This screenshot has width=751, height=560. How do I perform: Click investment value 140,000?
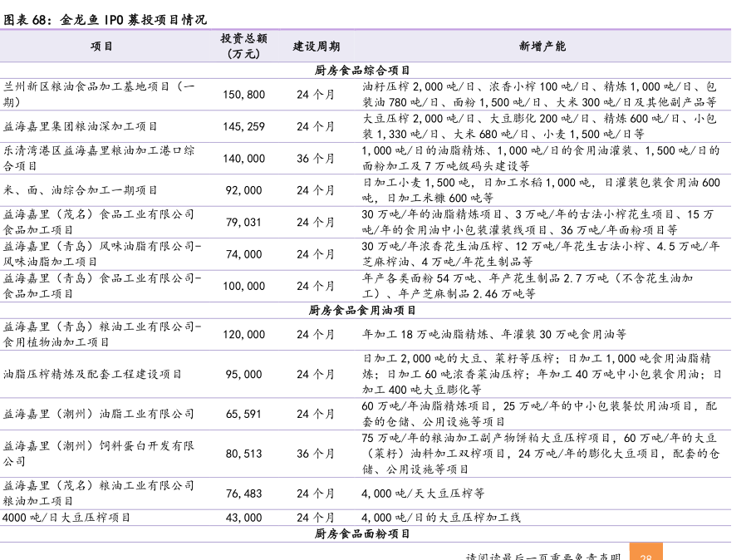point(243,159)
